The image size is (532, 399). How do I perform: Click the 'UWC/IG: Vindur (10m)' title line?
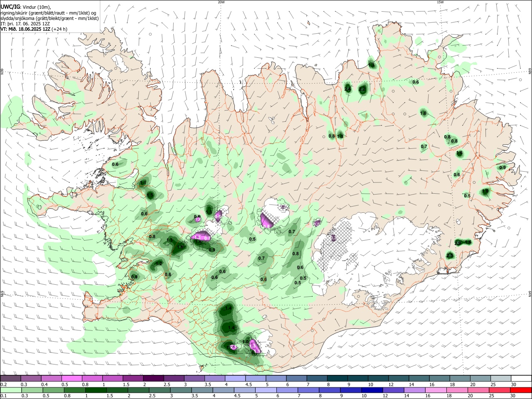click(26, 7)
